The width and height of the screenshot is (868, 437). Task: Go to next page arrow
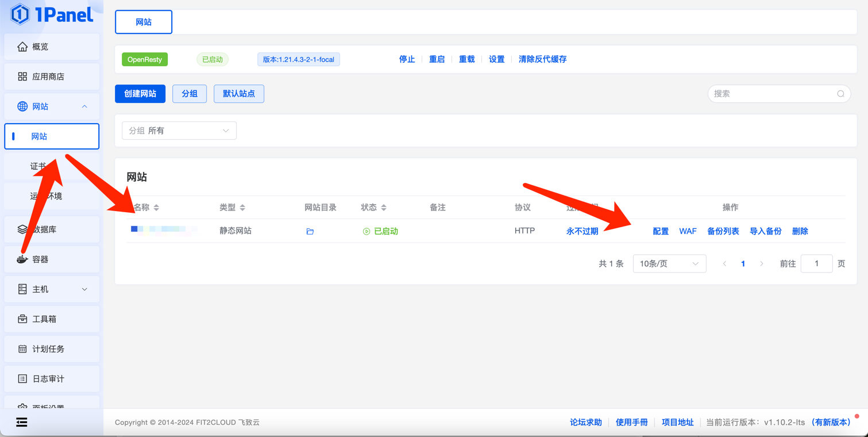click(x=762, y=264)
